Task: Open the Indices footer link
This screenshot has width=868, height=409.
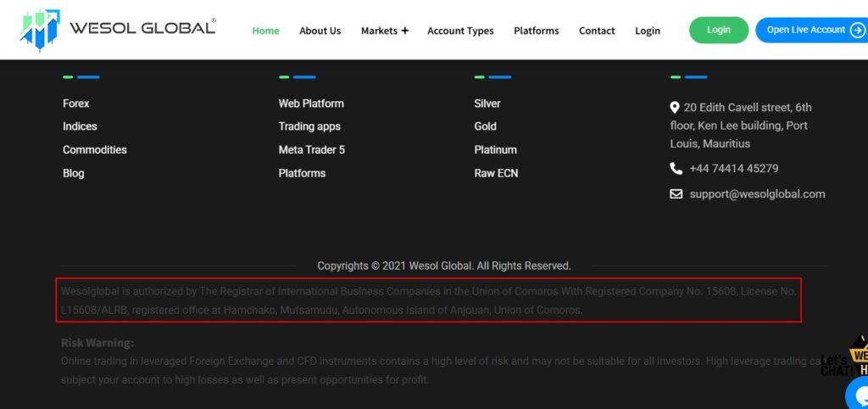Action: click(x=80, y=126)
